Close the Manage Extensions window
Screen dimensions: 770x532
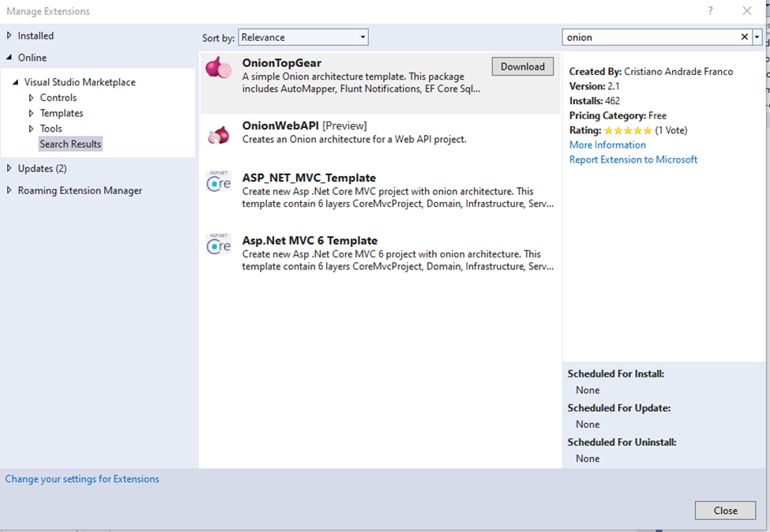[747, 11]
